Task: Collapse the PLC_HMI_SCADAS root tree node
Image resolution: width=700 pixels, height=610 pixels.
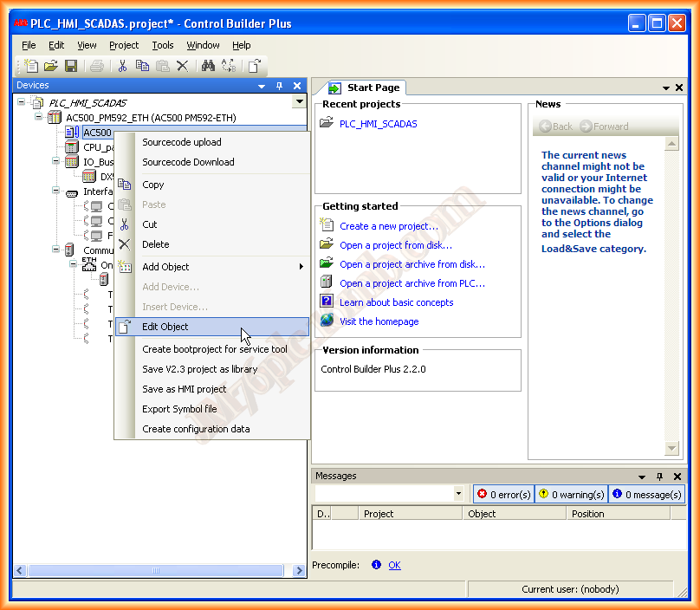Action: pos(22,102)
